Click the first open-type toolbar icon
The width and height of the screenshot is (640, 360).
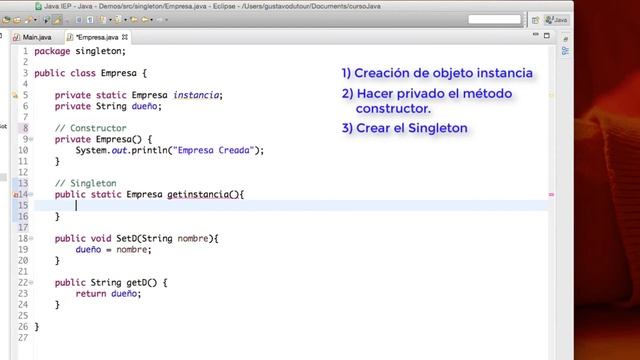(x=6, y=20)
